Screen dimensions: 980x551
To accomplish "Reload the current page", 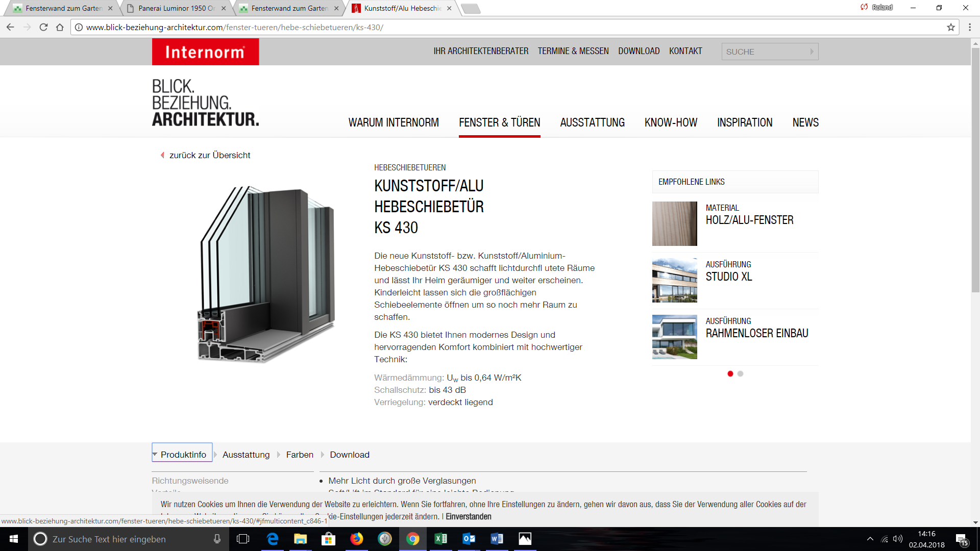I will (43, 27).
